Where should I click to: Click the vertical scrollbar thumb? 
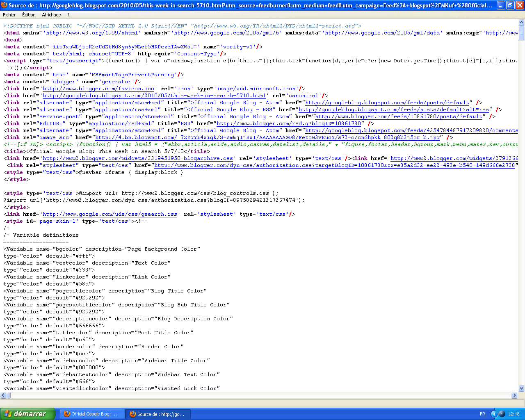pos(522,33)
